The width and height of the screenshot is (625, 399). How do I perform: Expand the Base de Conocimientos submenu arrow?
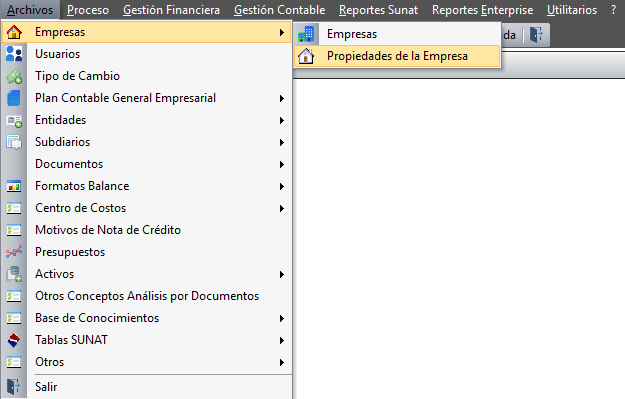(282, 318)
